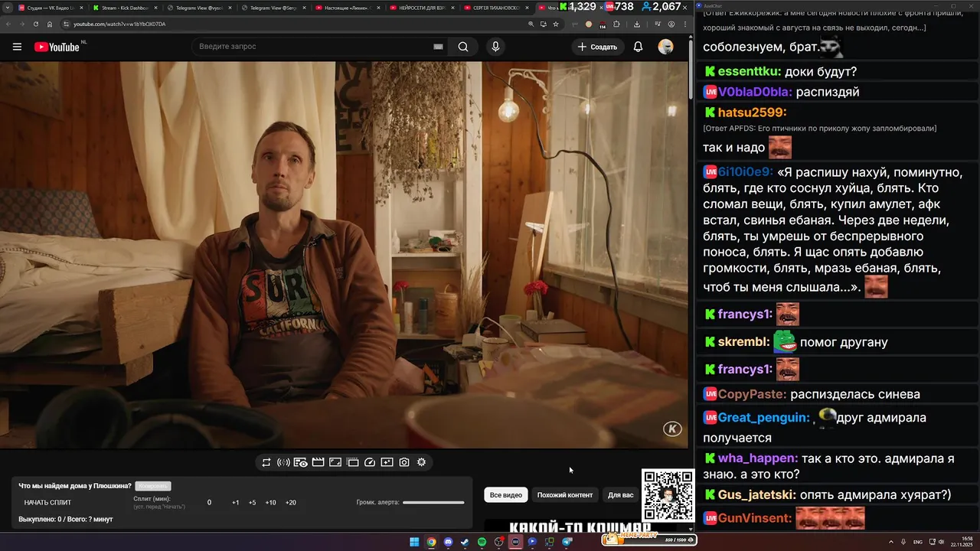Image resolution: width=980 pixels, height=551 pixels.
Task: Select the Для вас chip
Action: 621,495
